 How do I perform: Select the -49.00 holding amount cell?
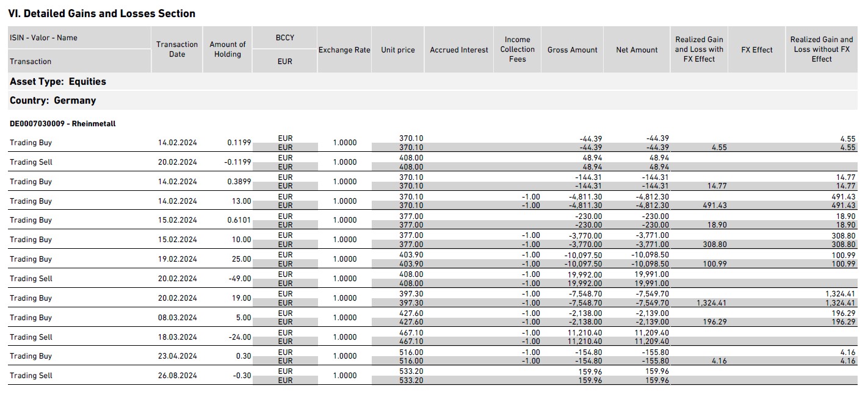click(239, 279)
